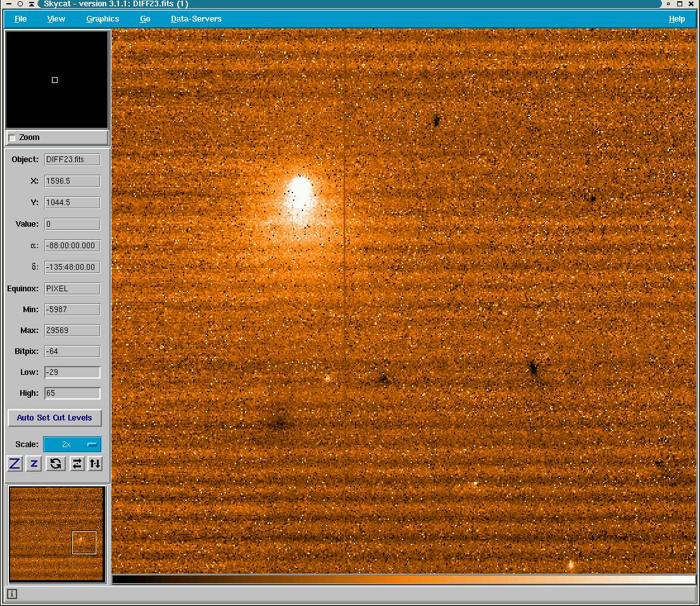Image resolution: width=700 pixels, height=606 pixels.
Task: Click the High cut level field
Action: [72, 393]
